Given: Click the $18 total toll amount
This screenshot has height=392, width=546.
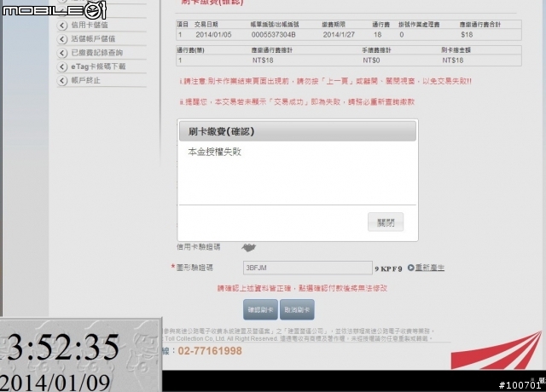Looking at the screenshot, I should (x=467, y=35).
